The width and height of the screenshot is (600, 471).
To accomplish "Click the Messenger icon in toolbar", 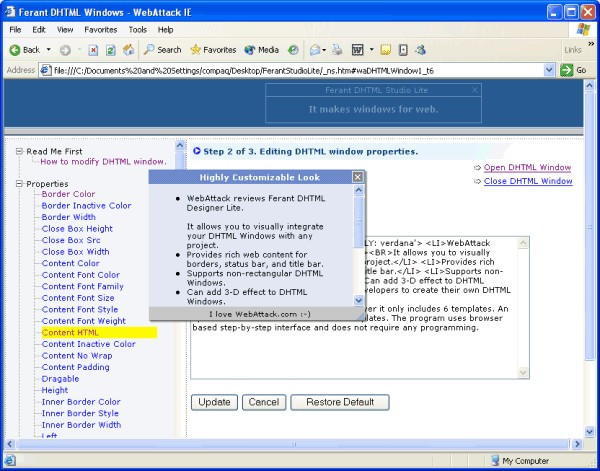I will 421,50.
